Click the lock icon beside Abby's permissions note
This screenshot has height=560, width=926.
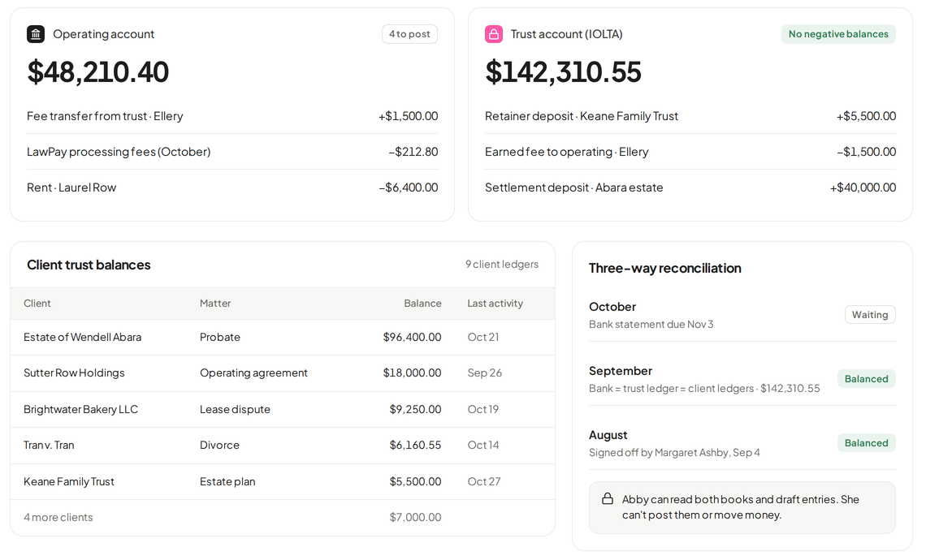click(607, 499)
